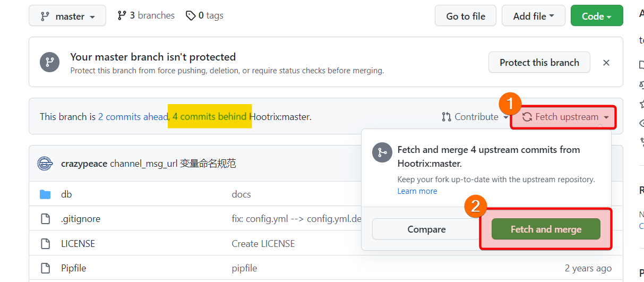Click the Go to file button
Viewport: 644px width, 282px height.
[466, 16]
